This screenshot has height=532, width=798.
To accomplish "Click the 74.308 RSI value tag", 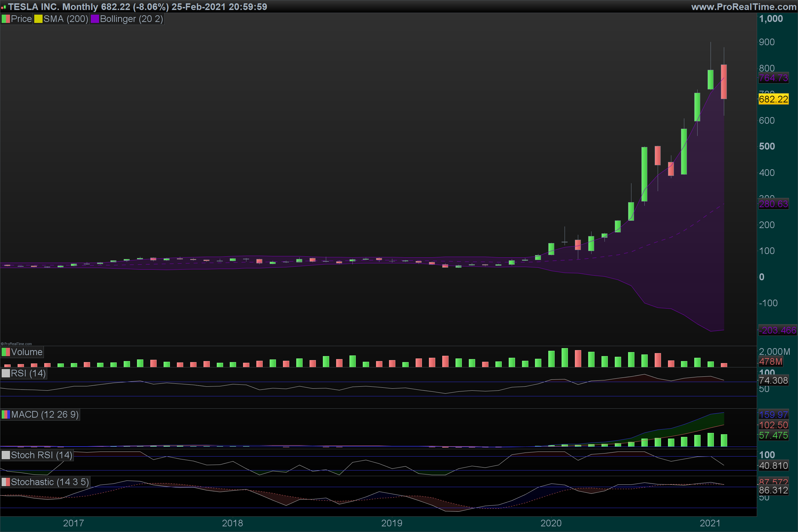I will (x=773, y=380).
